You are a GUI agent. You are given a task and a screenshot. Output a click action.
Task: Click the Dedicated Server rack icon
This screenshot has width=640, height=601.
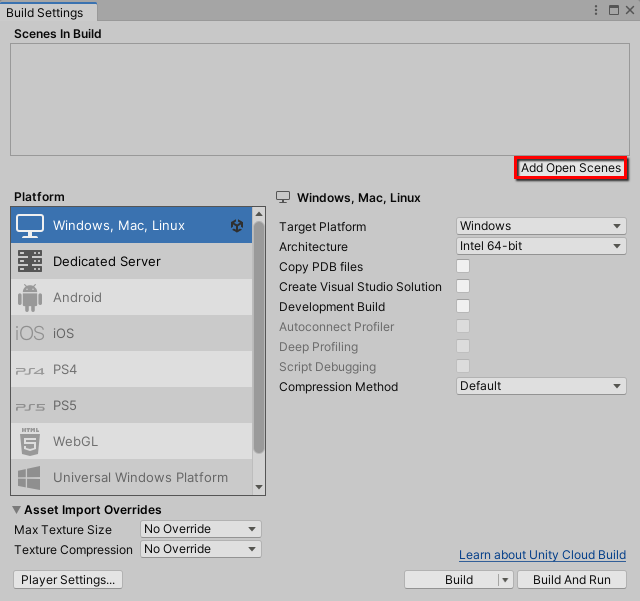click(30, 261)
